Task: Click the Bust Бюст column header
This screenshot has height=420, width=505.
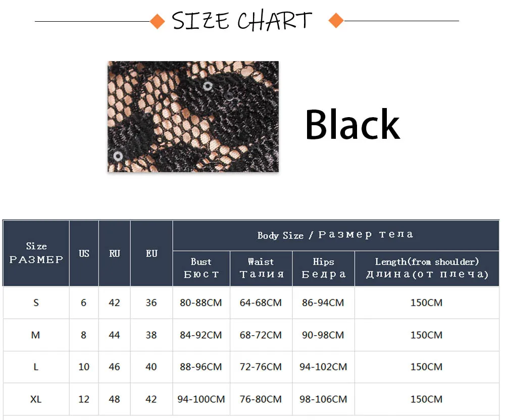Action: pyautogui.click(x=201, y=269)
